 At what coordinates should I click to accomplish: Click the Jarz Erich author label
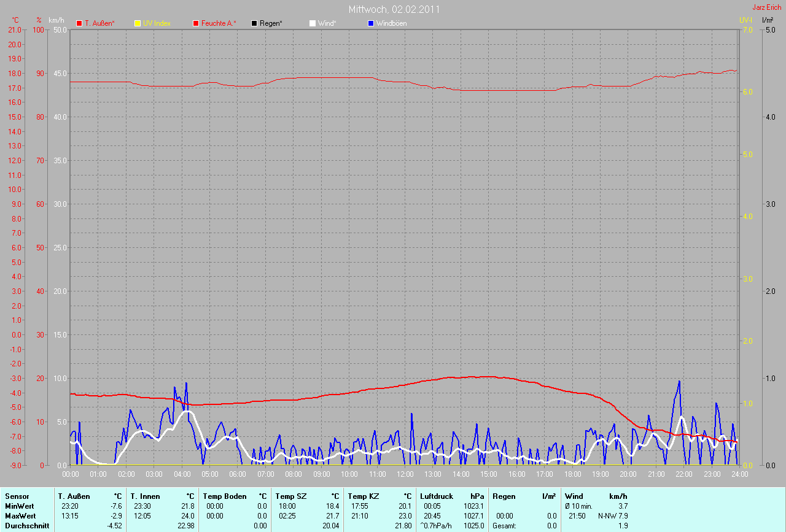point(766,7)
